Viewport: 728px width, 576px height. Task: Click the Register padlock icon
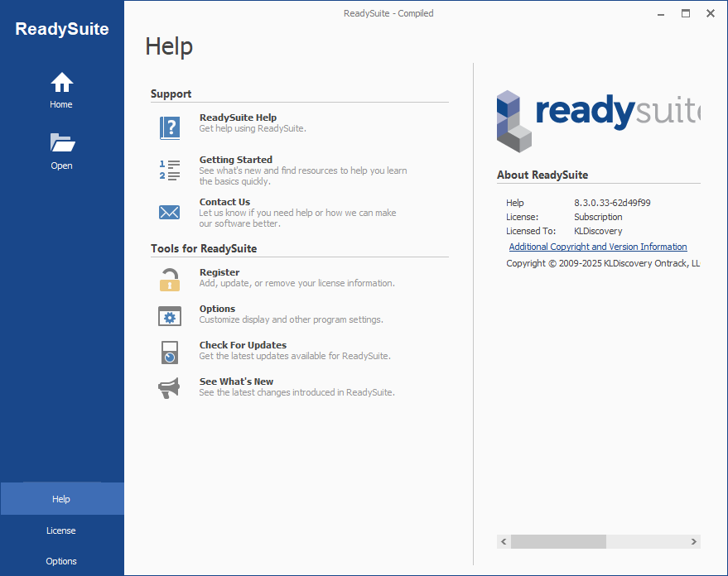pos(169,280)
